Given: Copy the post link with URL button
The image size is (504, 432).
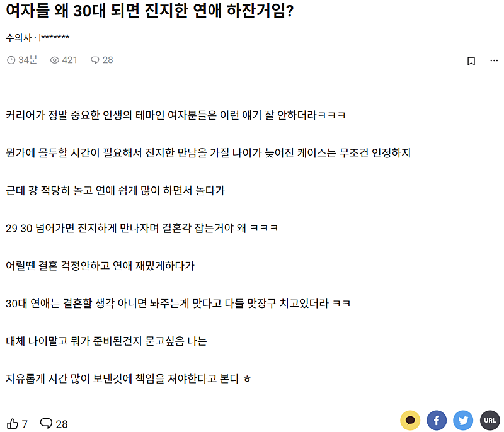Looking at the screenshot, I should tap(490, 420).
